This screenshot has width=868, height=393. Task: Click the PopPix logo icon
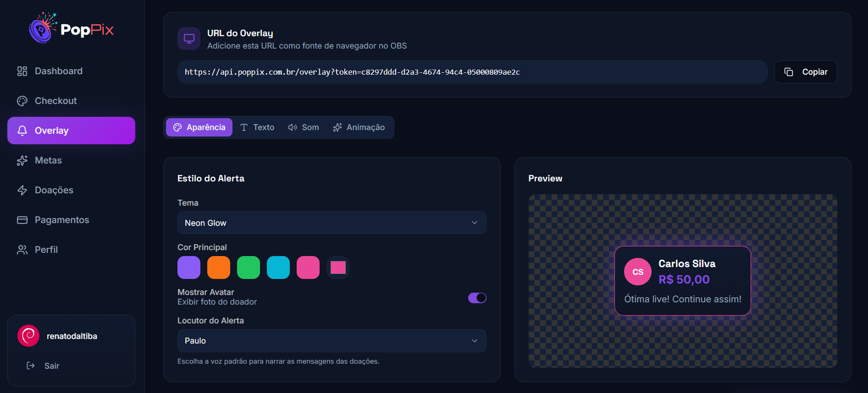42,28
